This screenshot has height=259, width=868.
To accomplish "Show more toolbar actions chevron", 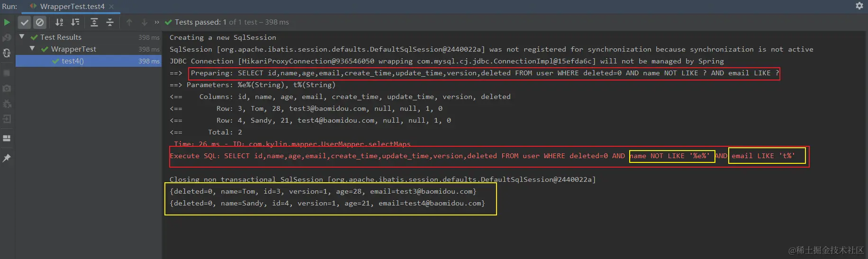I will coord(157,22).
